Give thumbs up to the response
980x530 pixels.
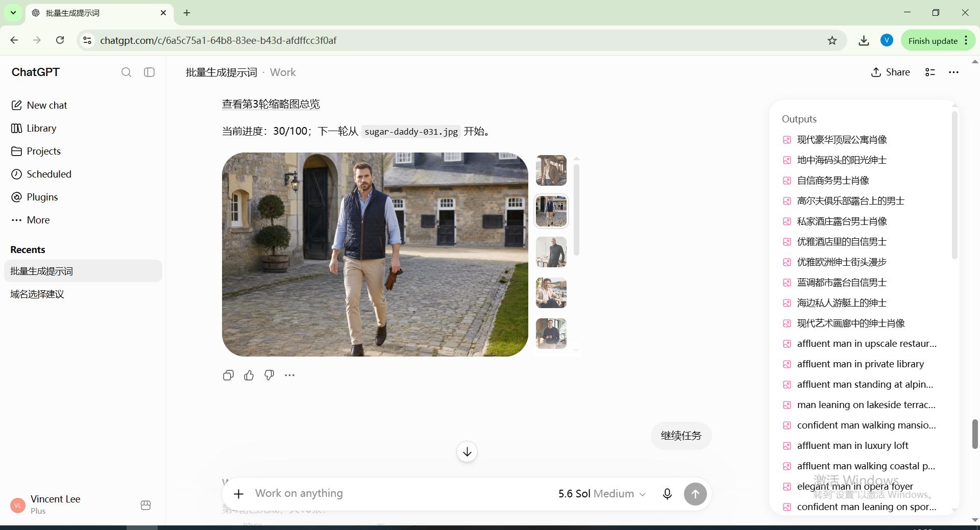[x=249, y=375]
